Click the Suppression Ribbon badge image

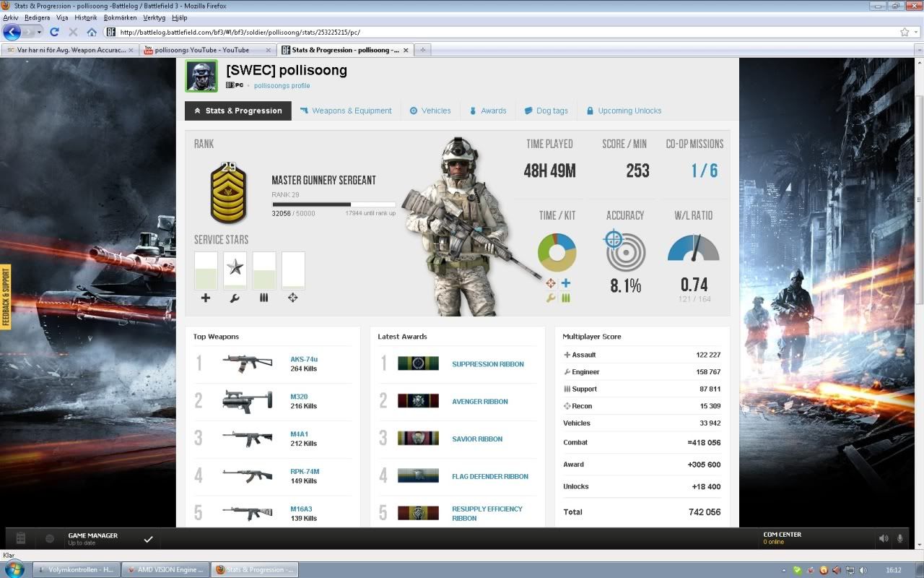pyautogui.click(x=418, y=363)
